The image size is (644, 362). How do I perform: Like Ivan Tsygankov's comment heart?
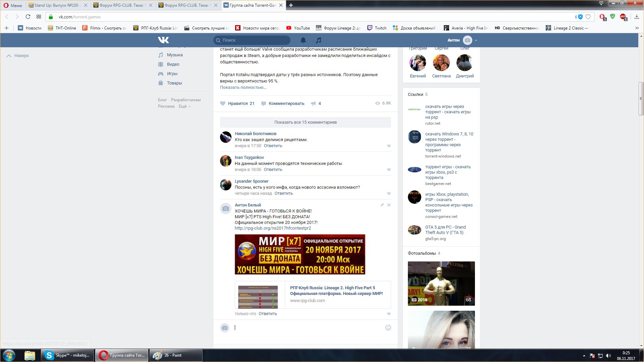pos(389,170)
